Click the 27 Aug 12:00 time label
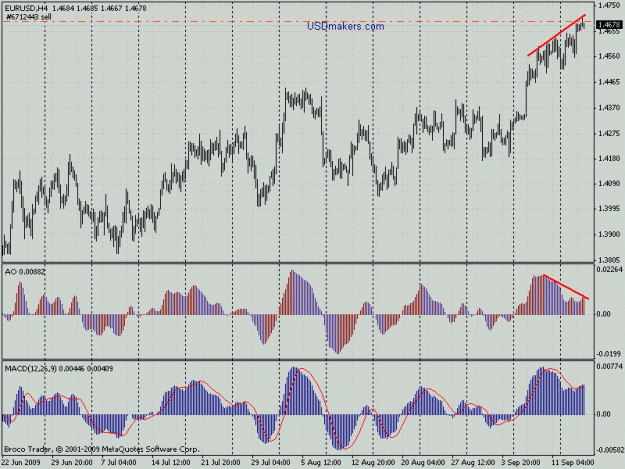 click(473, 463)
